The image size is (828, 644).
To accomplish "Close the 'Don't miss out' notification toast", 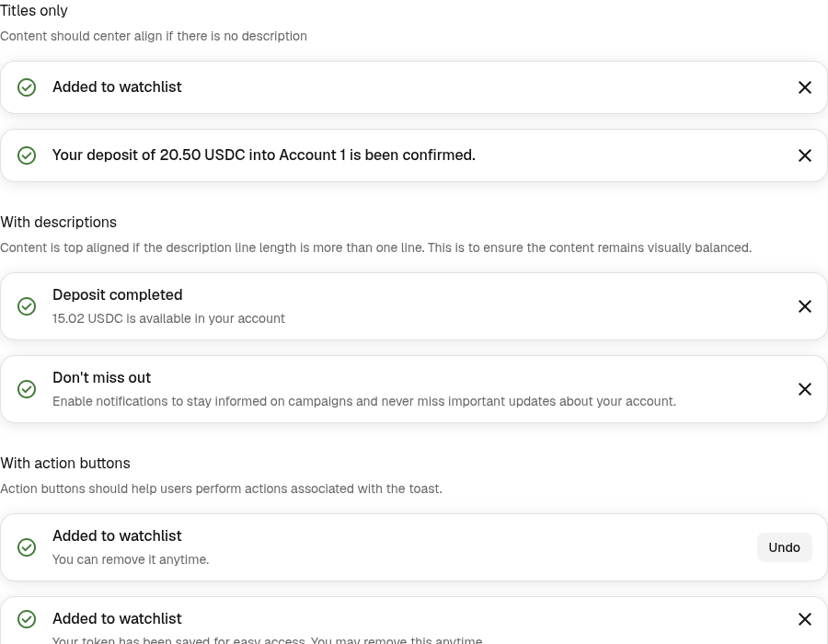I will (x=804, y=389).
